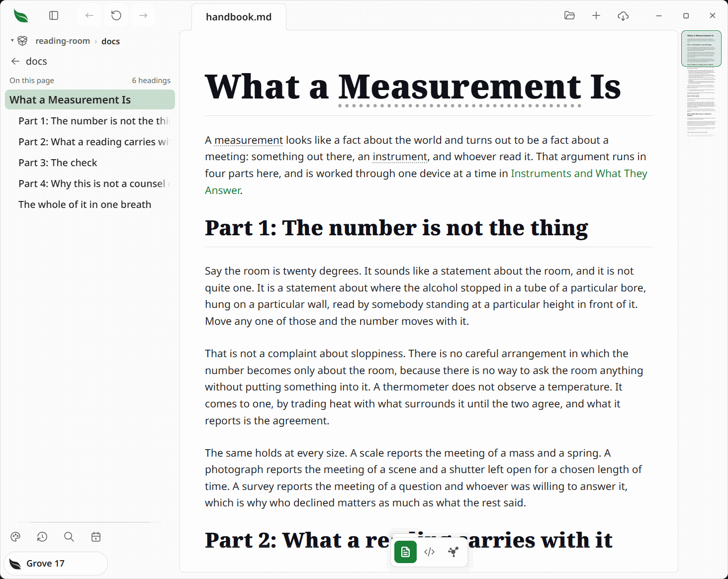Screen dimensions: 728x579
Task: Click the cloud download icon
Action: pos(623,16)
